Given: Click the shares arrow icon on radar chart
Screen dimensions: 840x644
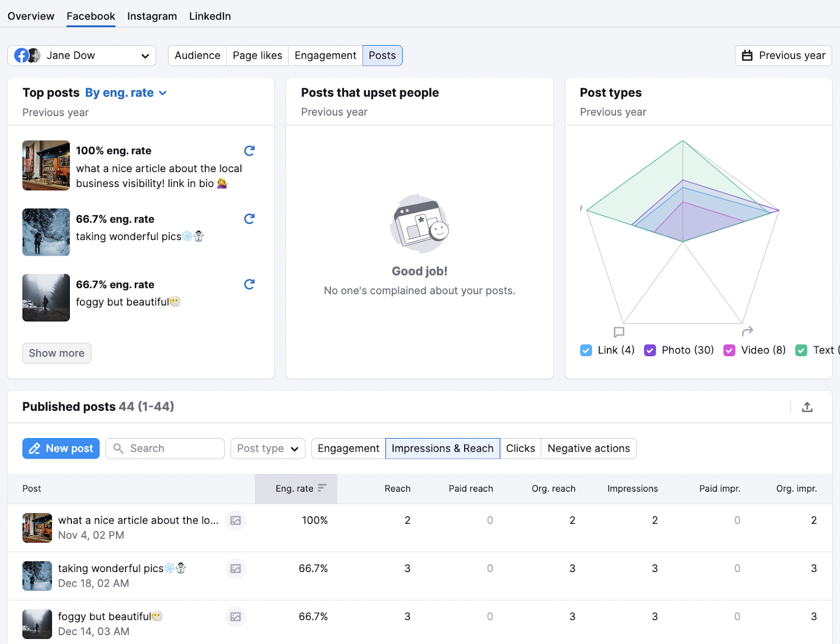Looking at the screenshot, I should 747,331.
